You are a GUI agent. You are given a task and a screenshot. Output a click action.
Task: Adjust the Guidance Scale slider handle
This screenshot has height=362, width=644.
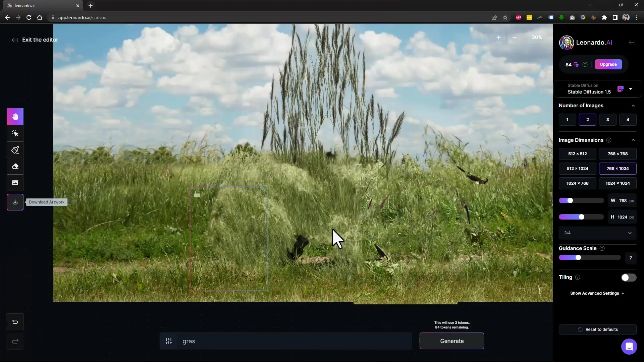578,258
